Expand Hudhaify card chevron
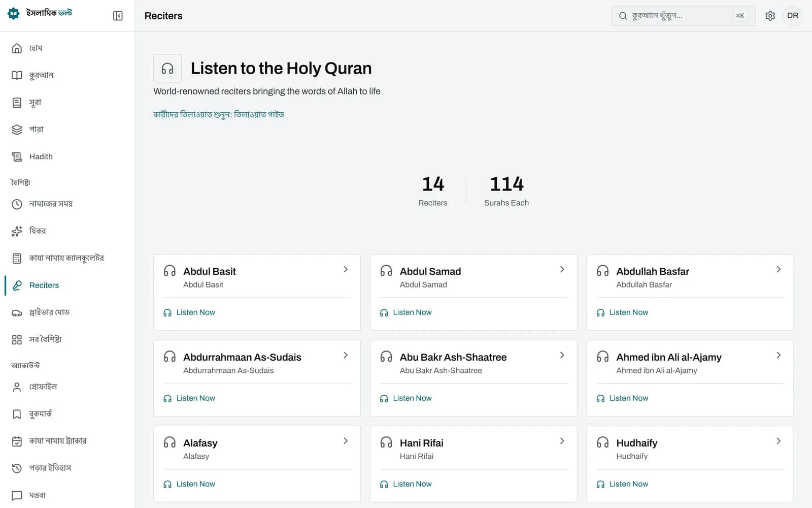 [x=779, y=441]
